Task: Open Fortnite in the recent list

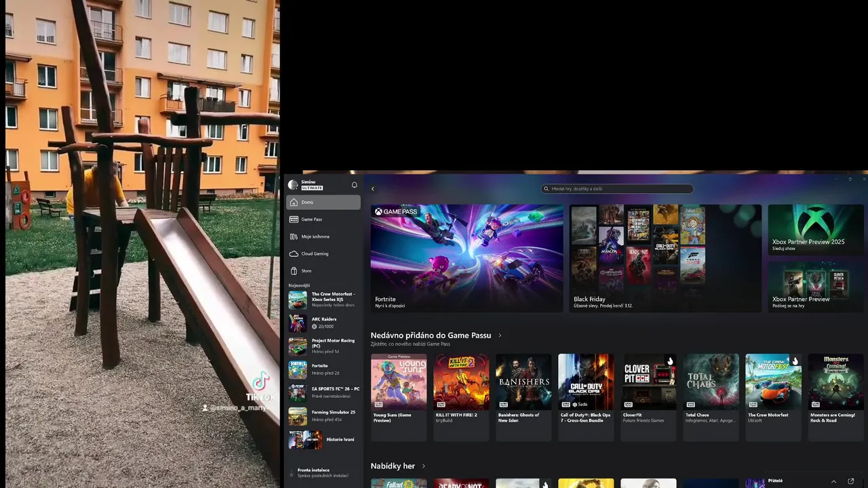Action: [x=324, y=369]
